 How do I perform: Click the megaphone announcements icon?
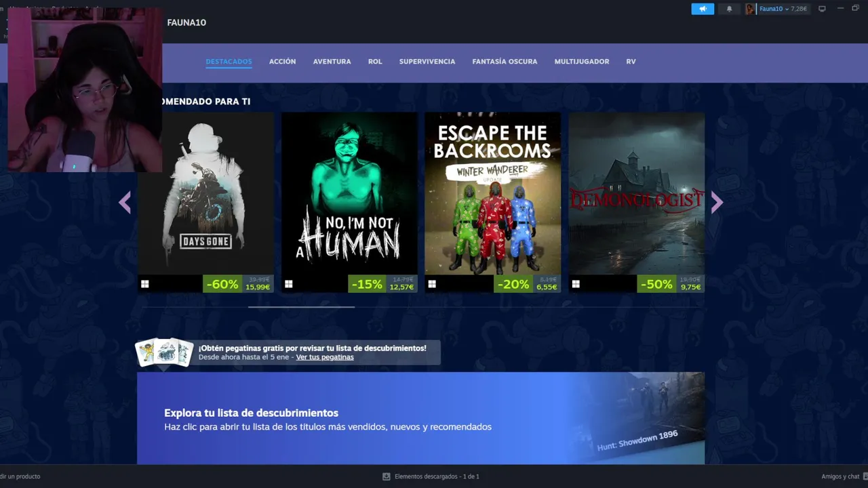[703, 9]
